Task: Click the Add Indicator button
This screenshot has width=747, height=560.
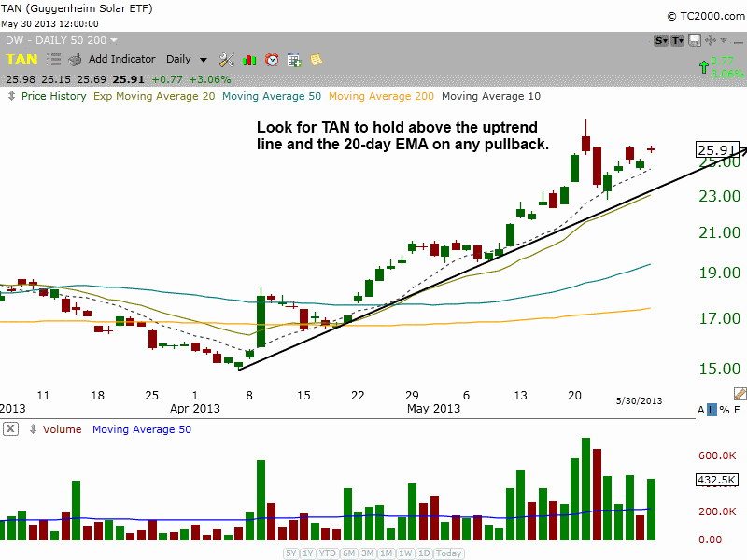Action: [121, 59]
